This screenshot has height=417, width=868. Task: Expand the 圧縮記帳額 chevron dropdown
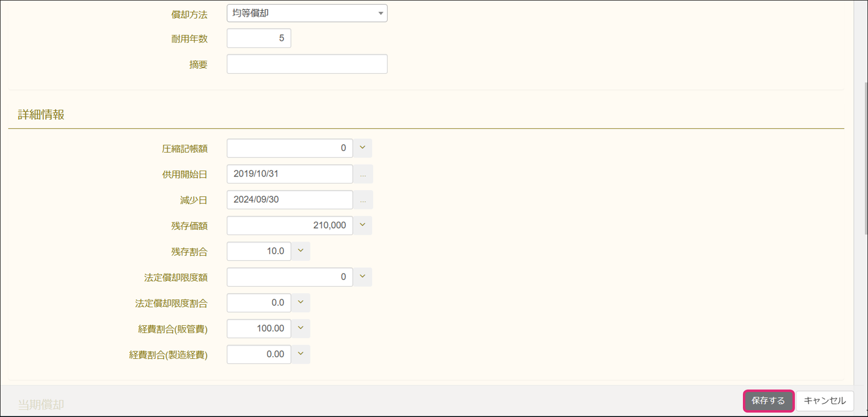[x=363, y=148]
